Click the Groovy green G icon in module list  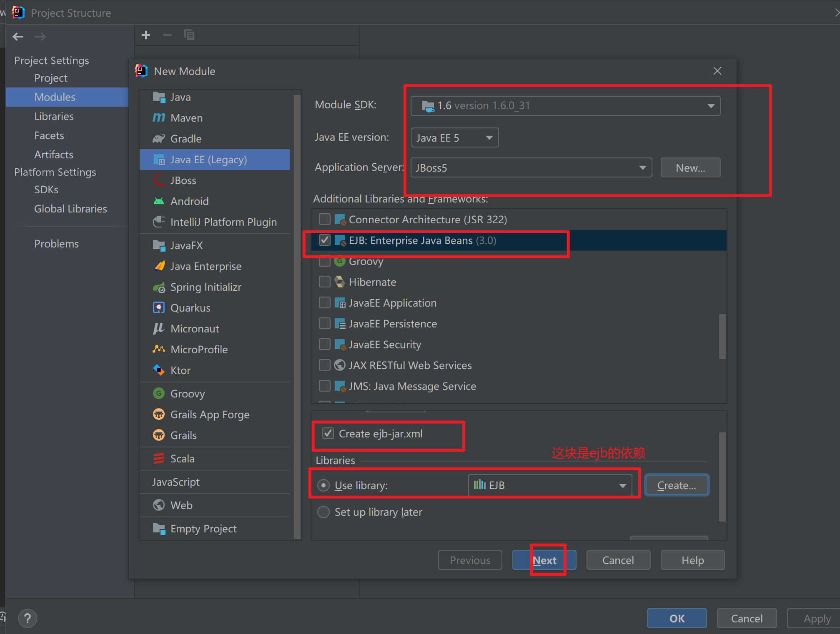(x=159, y=394)
